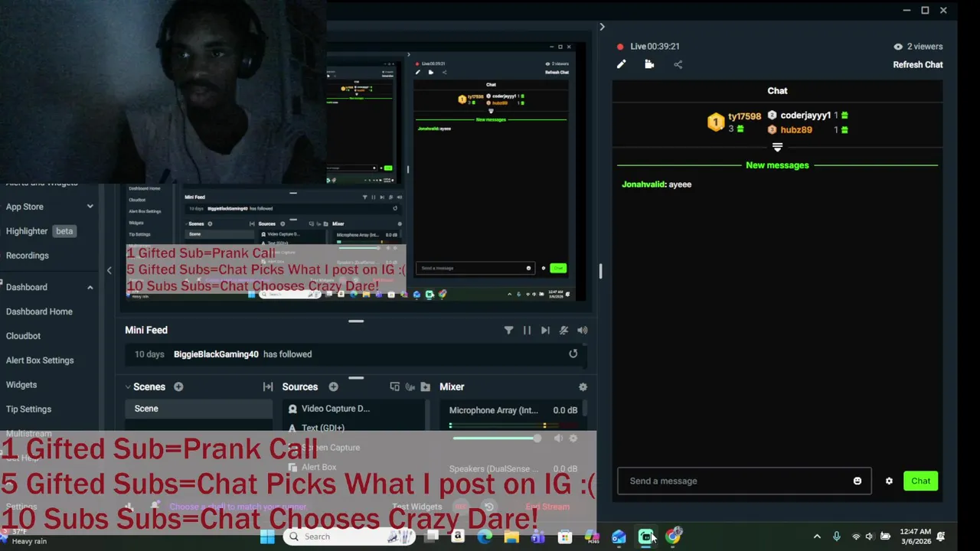Click the share stream icon
The height and width of the screenshot is (551, 980).
[678, 64]
